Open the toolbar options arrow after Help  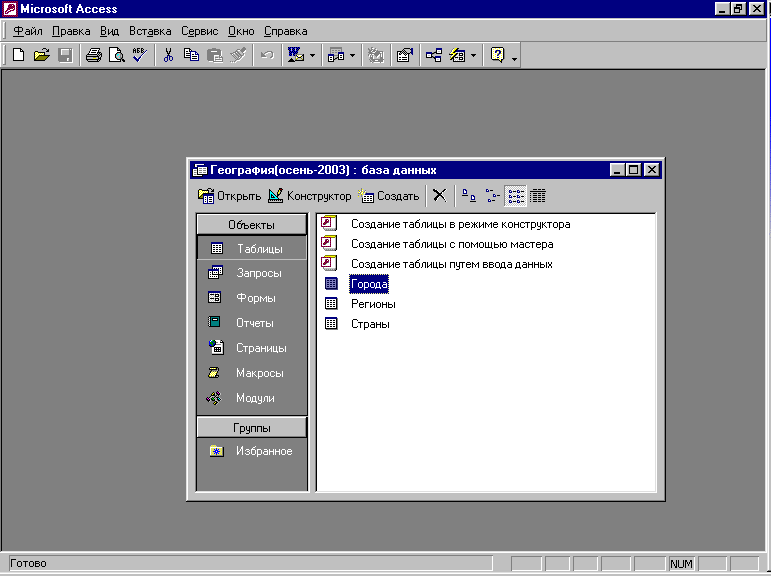(x=514, y=58)
